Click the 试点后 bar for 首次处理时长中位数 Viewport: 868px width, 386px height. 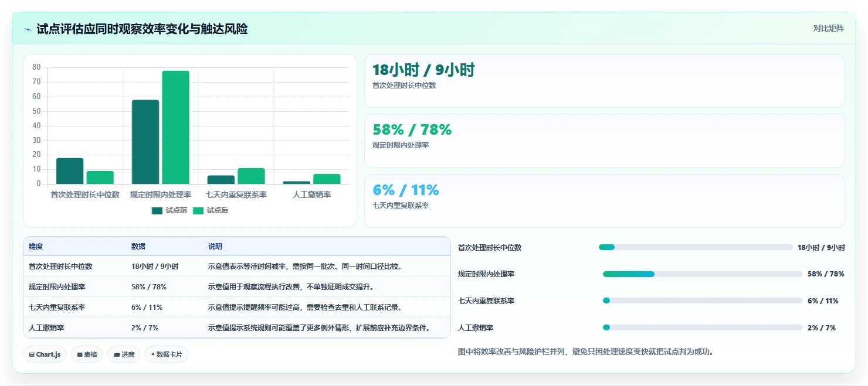pos(100,177)
